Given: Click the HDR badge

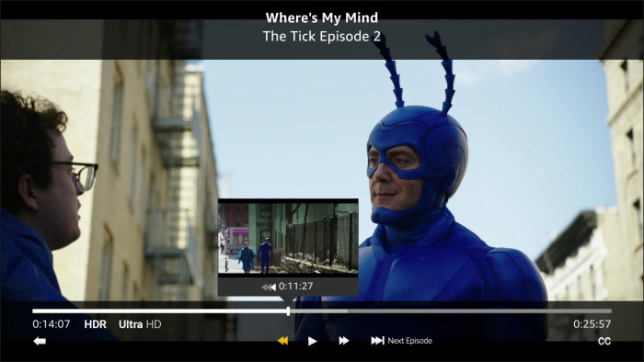Looking at the screenshot, I should point(96,324).
